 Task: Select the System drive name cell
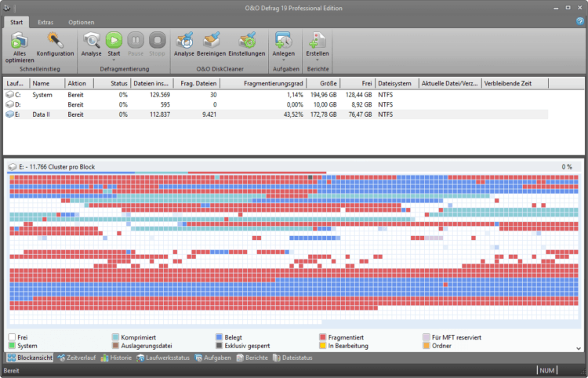(x=42, y=95)
